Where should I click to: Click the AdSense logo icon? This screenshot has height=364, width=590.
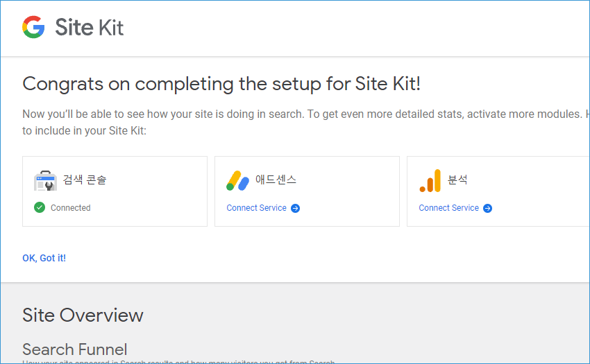click(237, 180)
